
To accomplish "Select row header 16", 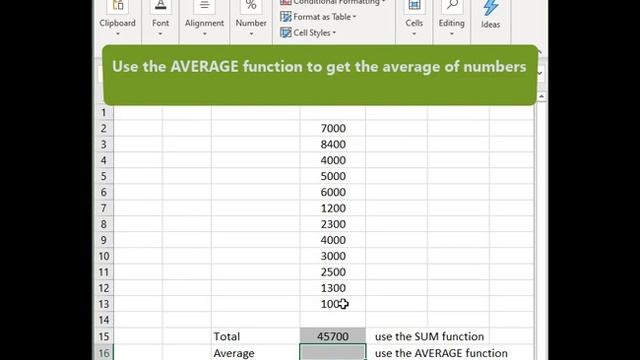I will 104,353.
